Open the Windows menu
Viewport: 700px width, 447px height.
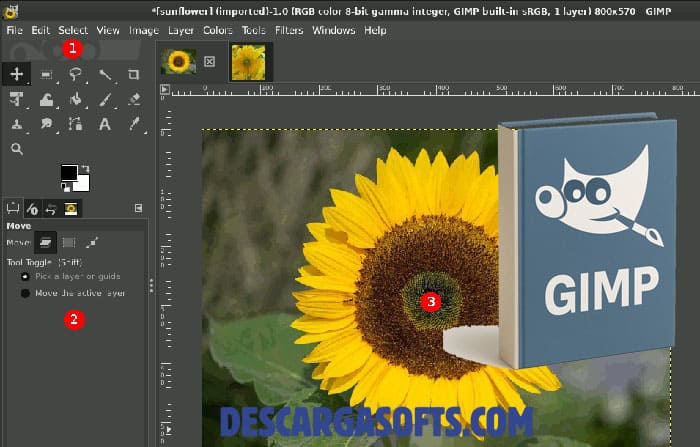(333, 30)
